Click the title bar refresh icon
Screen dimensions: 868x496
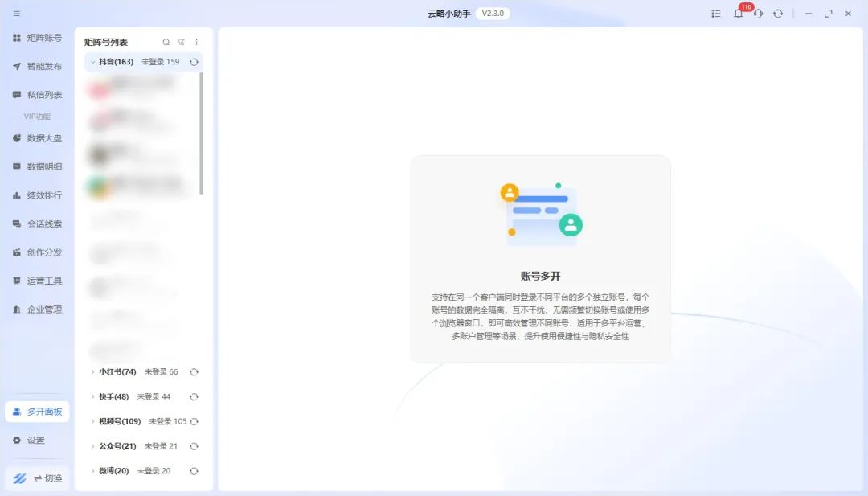[x=778, y=14]
